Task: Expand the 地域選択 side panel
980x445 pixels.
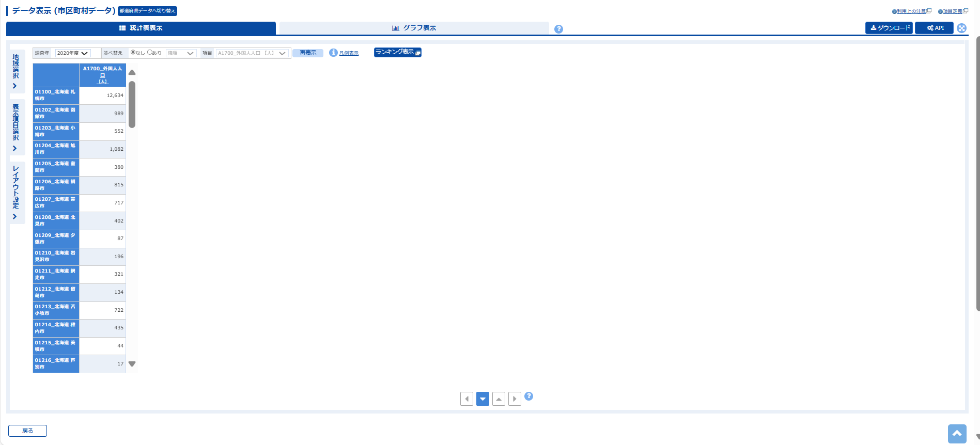Action: click(16, 71)
